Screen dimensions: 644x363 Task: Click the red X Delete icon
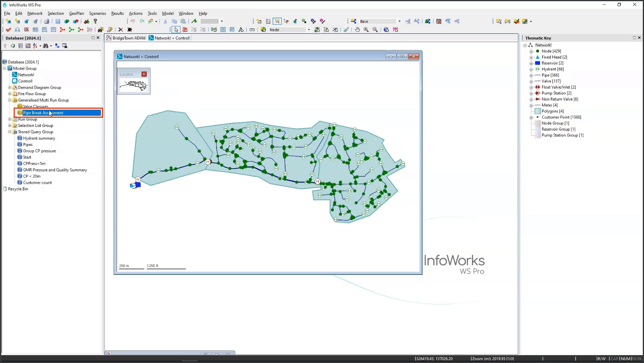120,30
